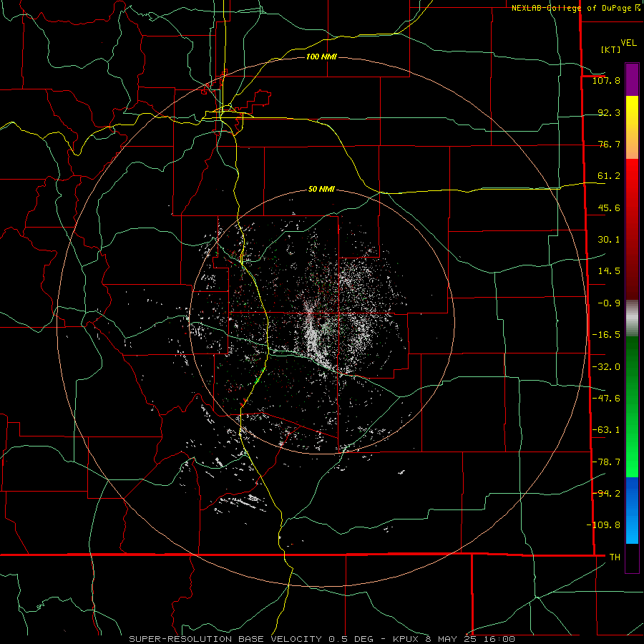Select the 61.2 scale value
644x644 pixels.
[609, 176]
